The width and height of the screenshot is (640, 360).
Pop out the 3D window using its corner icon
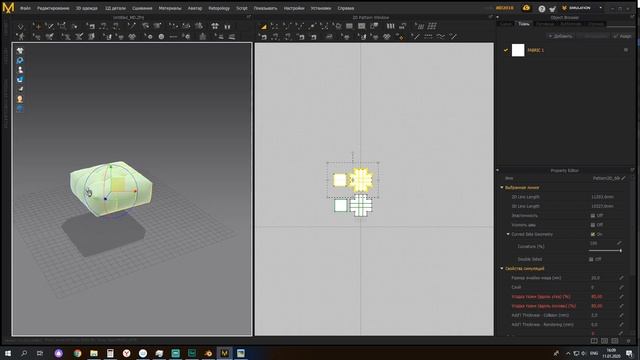pos(249,17)
